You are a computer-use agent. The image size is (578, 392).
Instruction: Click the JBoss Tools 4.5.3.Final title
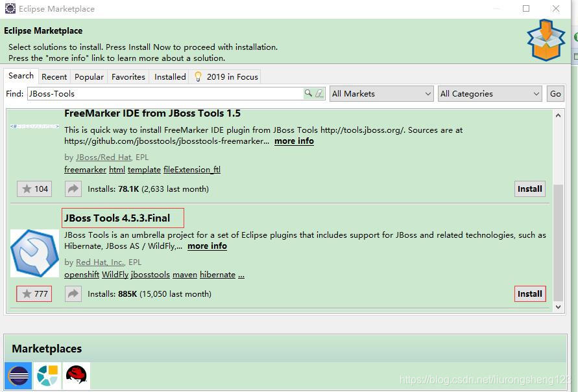[x=117, y=218]
